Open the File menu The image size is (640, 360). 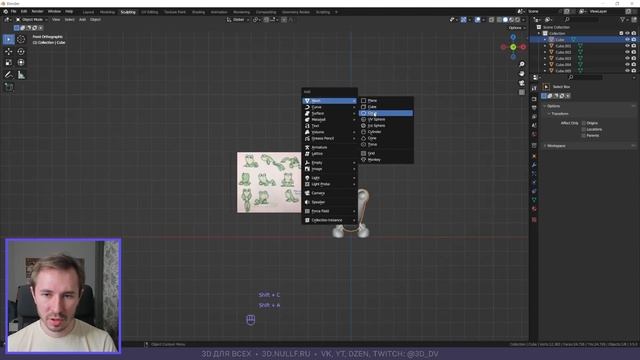13,11
